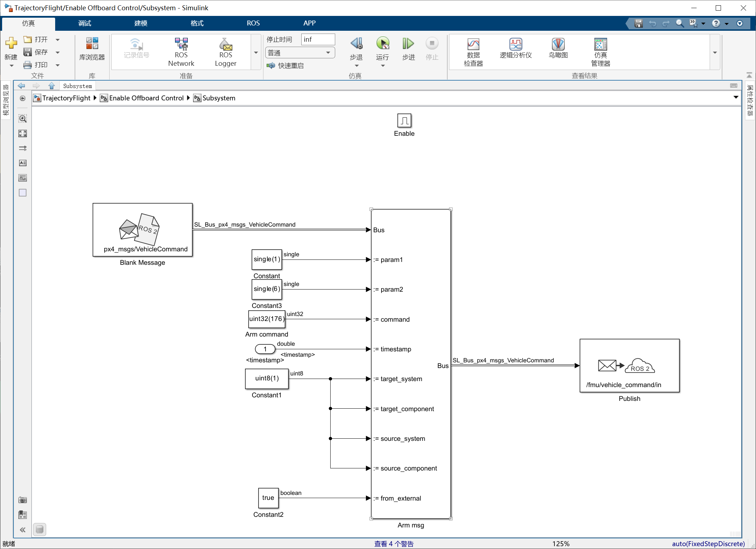The image size is (756, 549).
Task: Open the Logic Analyzer (逻辑分析仪)
Action: 516,48
